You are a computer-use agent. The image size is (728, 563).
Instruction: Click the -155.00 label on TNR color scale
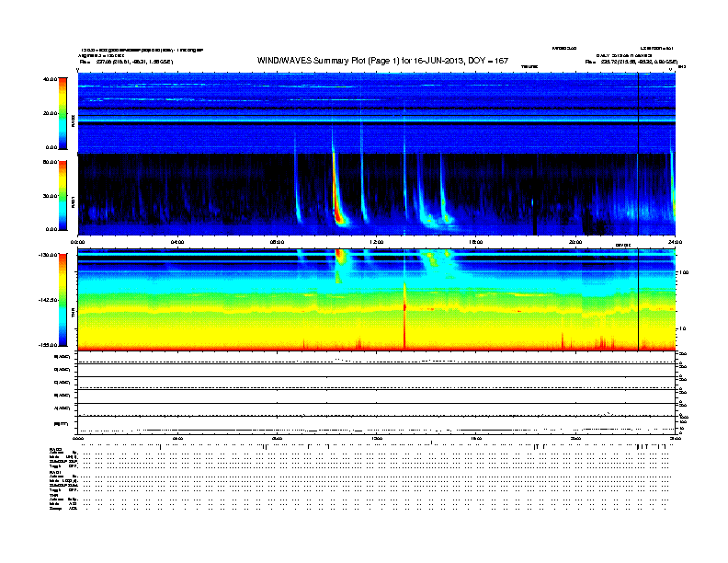49,345
